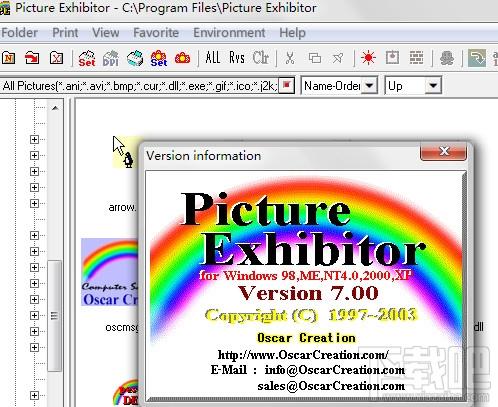Click the info@OscarCreation.com email address

(335, 370)
